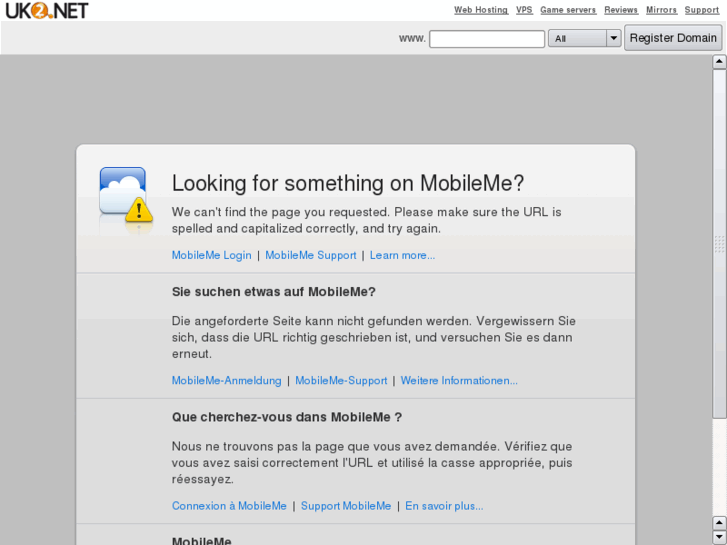Click the Weitere Informationen... link
The height and width of the screenshot is (545, 727).
tap(459, 380)
